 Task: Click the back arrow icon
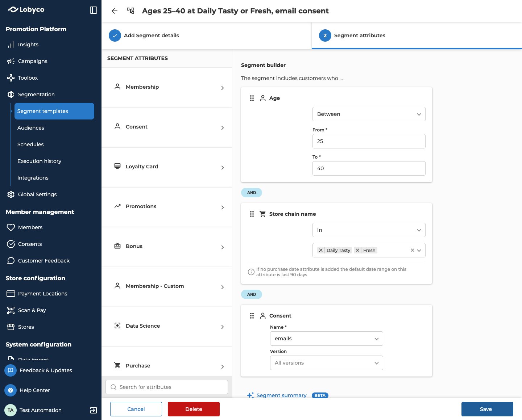click(115, 11)
